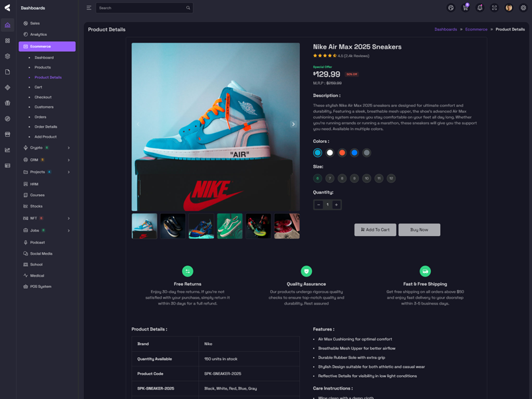This screenshot has width=532, height=399.
Task: Select shoe size 11
Action: [379, 178]
